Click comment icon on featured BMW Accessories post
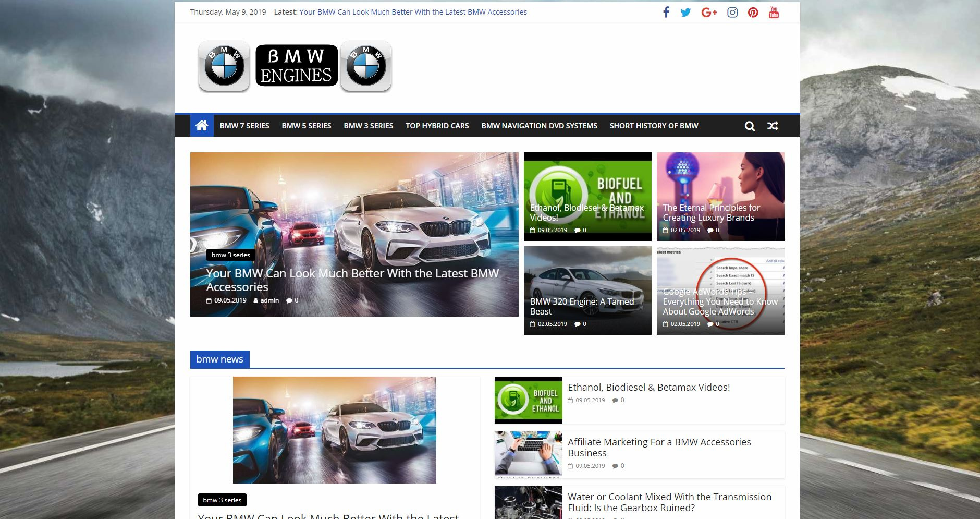This screenshot has height=519, width=980. point(289,300)
